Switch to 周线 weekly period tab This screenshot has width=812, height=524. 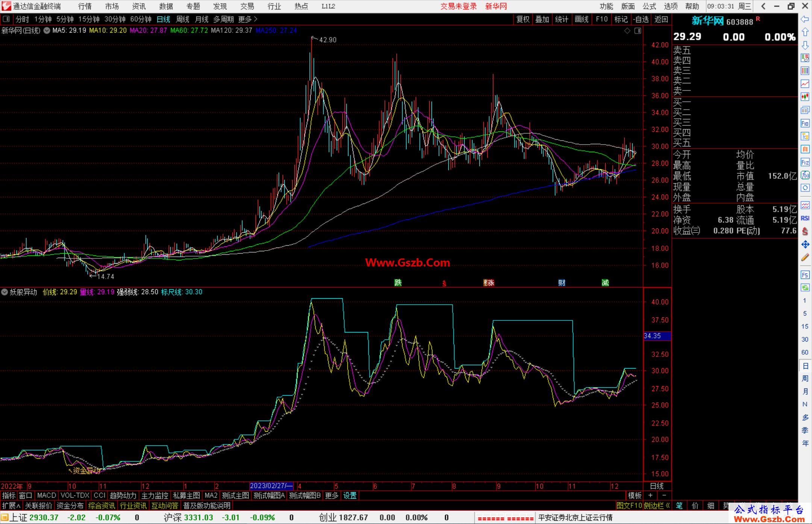(x=183, y=19)
